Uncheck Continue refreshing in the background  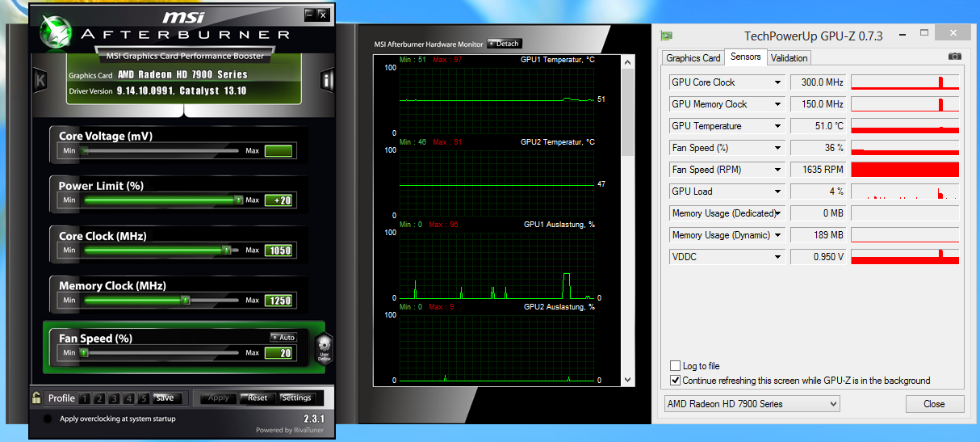676,380
